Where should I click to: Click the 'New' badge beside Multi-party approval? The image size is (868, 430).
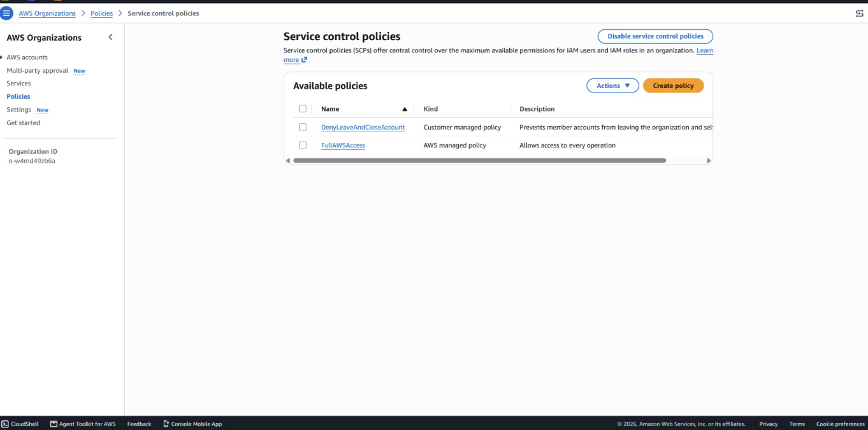point(79,71)
